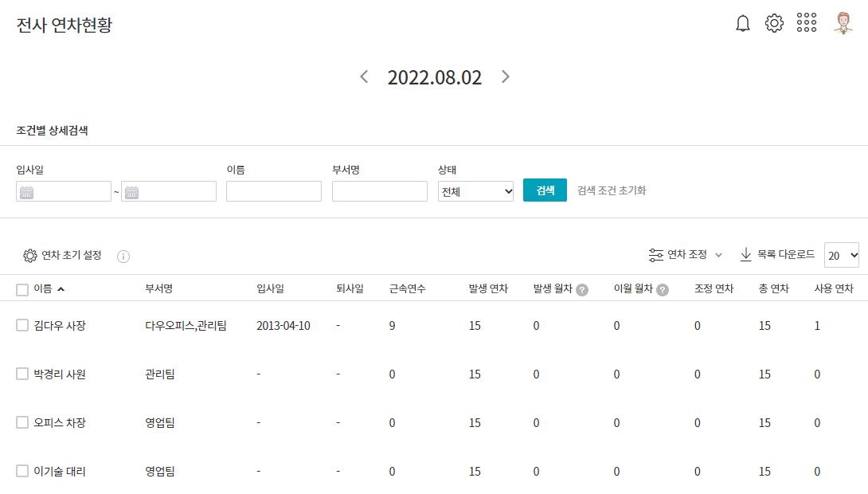This screenshot has height=494, width=868.
Task: Check the 오피스 차장 row
Action: click(x=22, y=422)
